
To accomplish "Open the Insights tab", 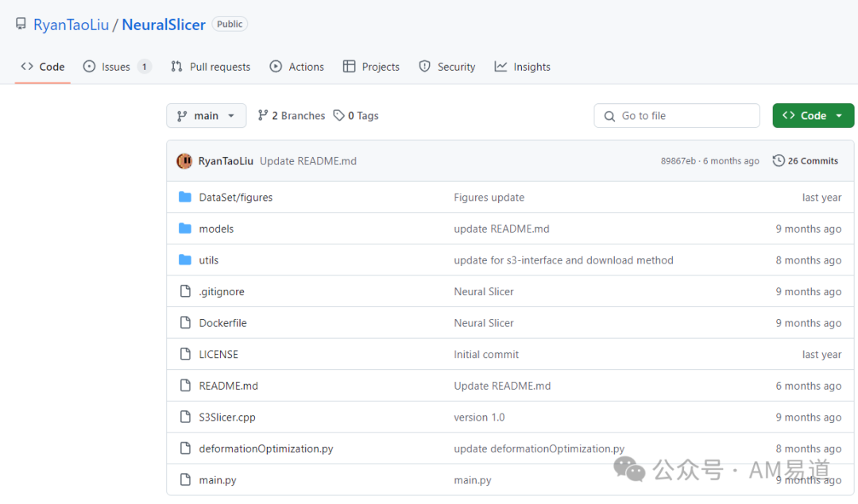I will 523,67.
